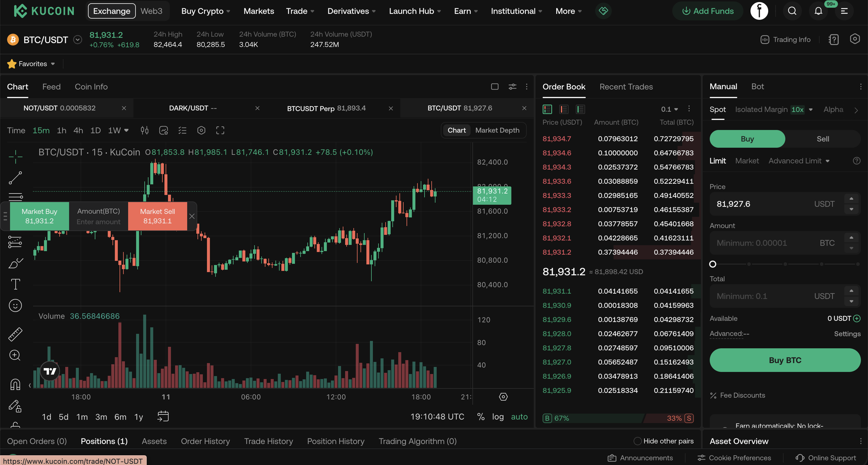The image size is (868, 465).
Task: Open the notifications bell
Action: point(818,11)
